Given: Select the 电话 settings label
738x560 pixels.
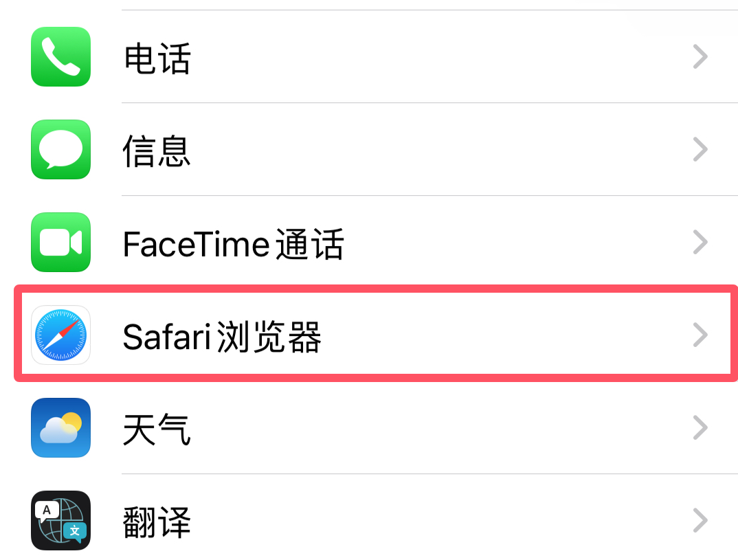Looking at the screenshot, I should click(x=157, y=58).
